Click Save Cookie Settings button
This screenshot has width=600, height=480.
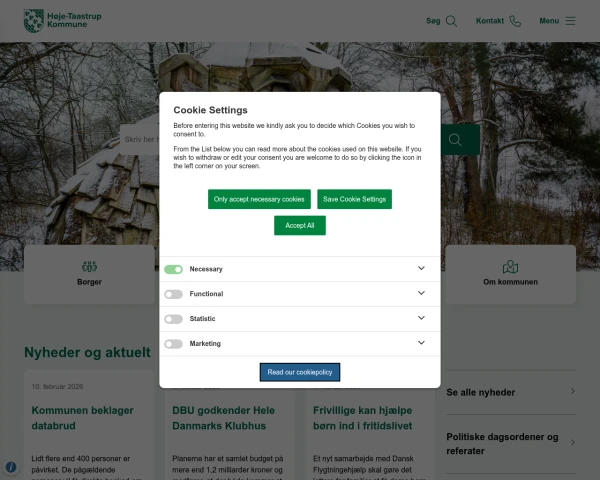[354, 199]
